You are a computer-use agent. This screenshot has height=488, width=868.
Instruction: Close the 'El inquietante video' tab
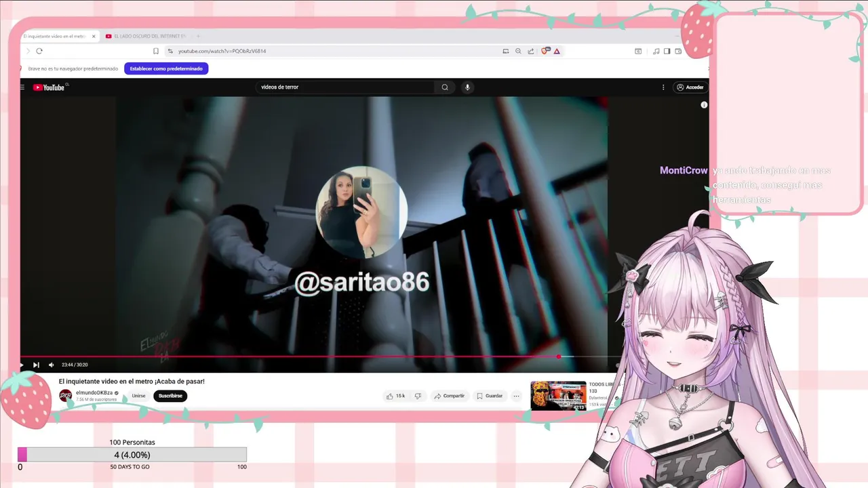pyautogui.click(x=94, y=36)
